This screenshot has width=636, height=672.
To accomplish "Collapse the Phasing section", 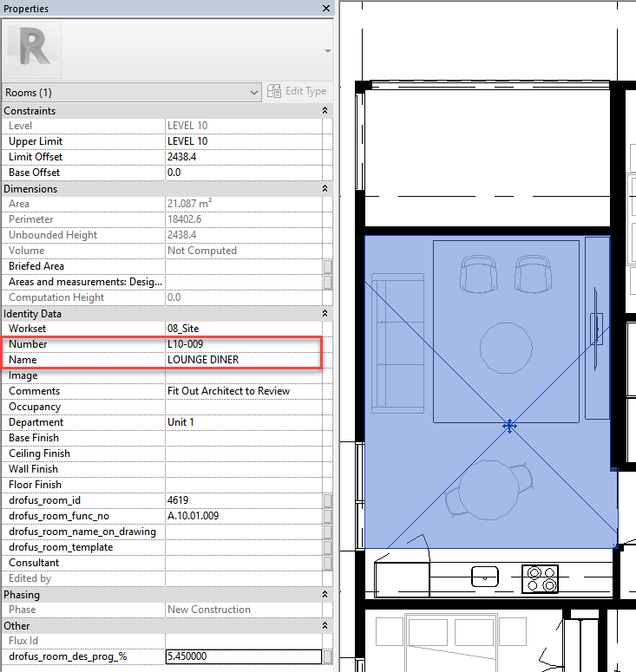I will 325,595.
